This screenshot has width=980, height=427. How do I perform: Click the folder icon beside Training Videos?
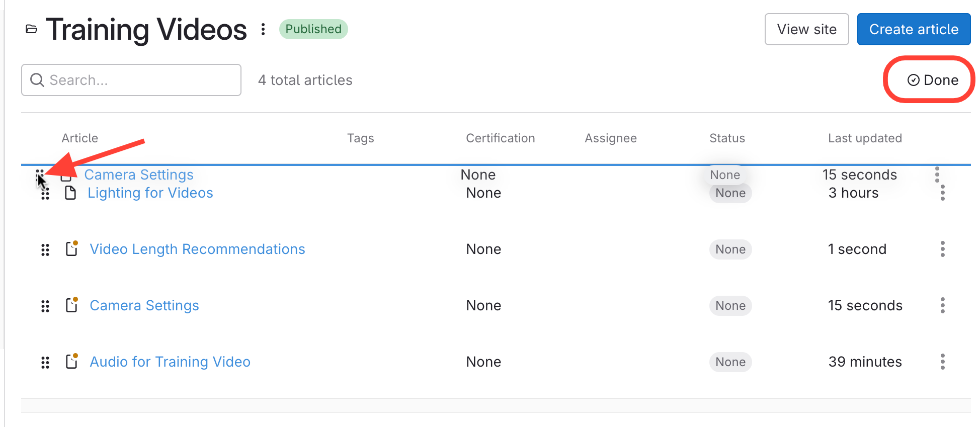pos(31,29)
